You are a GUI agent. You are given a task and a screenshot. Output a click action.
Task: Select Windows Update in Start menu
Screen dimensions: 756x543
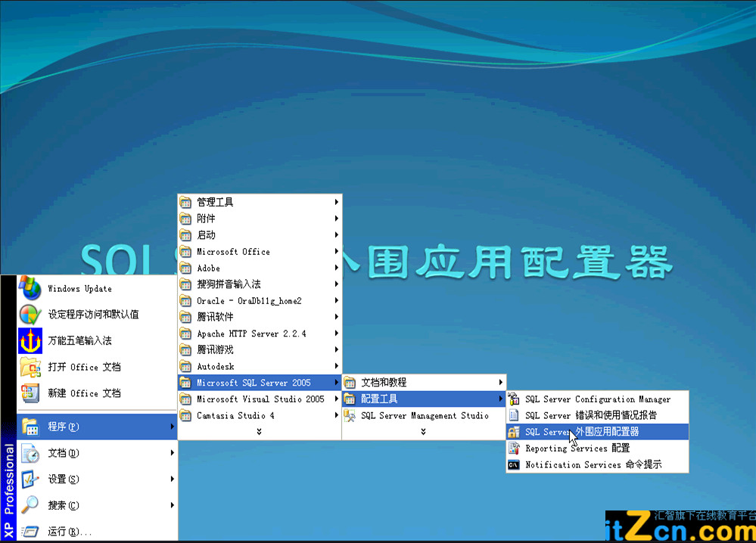[97, 288]
